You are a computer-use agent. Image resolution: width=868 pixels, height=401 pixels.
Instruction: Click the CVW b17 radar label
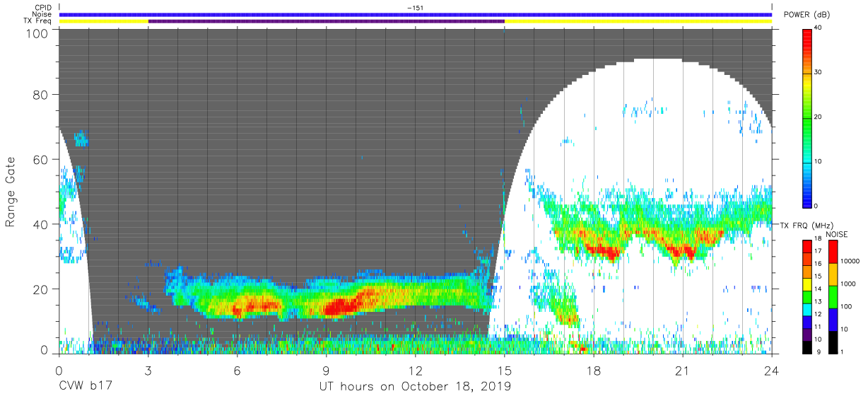85,387
